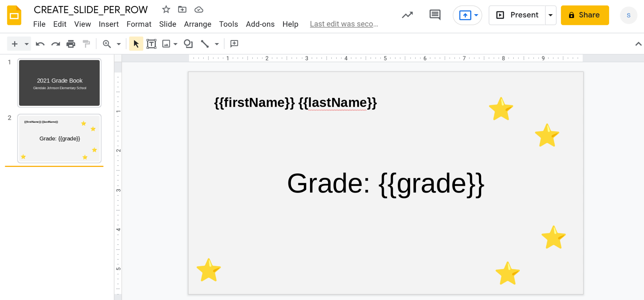This screenshot has width=644, height=300.
Task: Expand the insert image dropdown
Action: point(175,44)
